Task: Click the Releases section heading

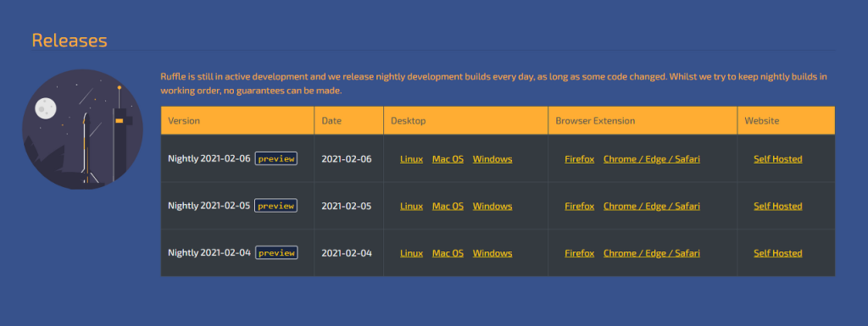Action: point(70,41)
